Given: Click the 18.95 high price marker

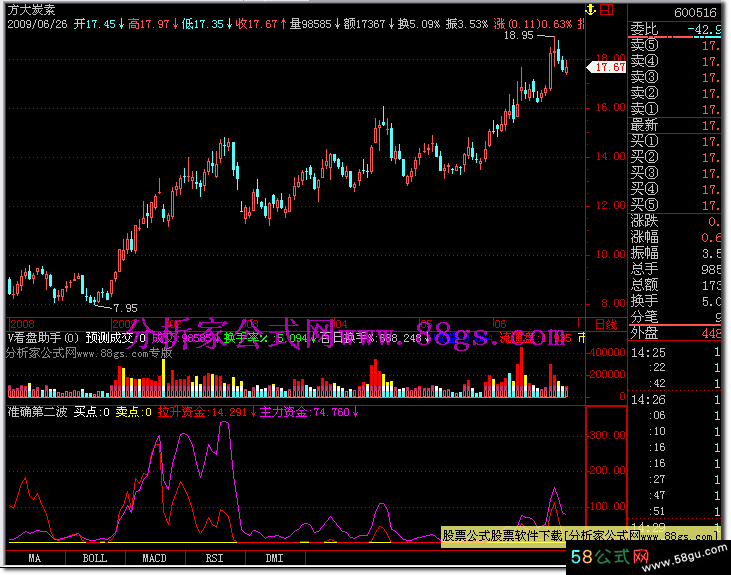Looking at the screenshot, I should pyautogui.click(x=518, y=35).
